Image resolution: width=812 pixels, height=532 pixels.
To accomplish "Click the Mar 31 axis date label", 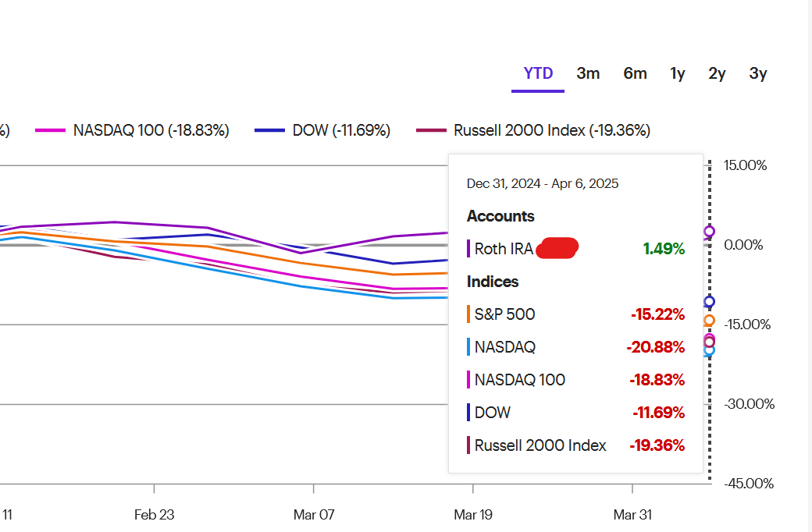I will (x=632, y=514).
